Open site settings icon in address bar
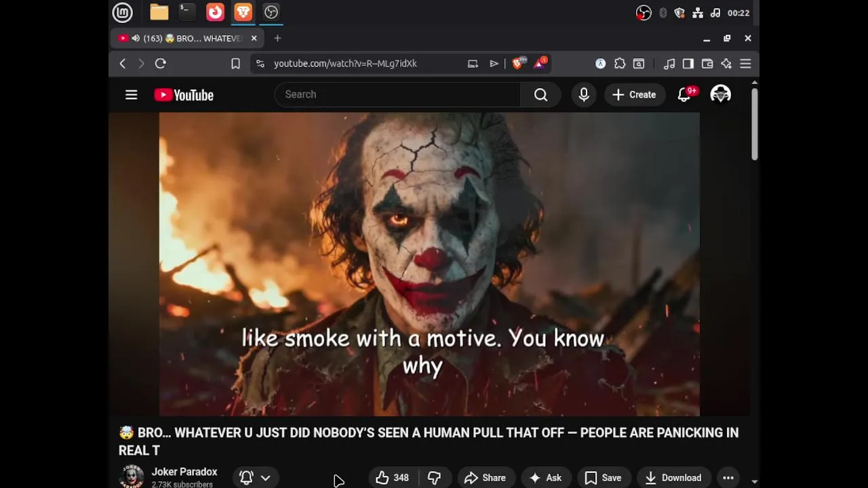Screen dimensions: 868x488 (260, 64)
